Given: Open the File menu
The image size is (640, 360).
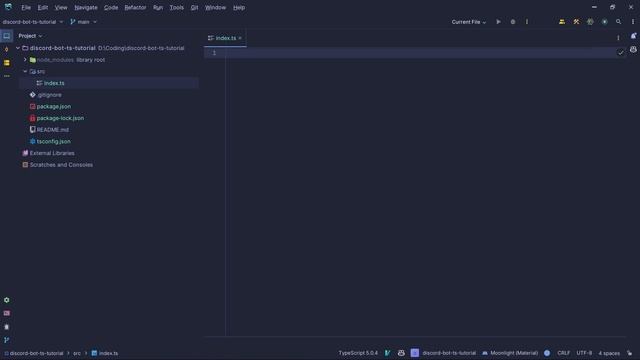Looking at the screenshot, I should pyautogui.click(x=26, y=7).
